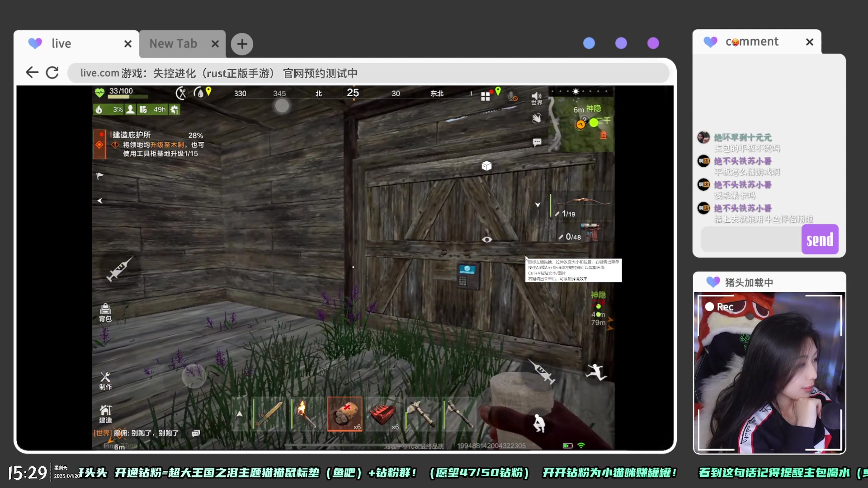Click comment 要采集卡吗

pyautogui.click(x=735, y=196)
